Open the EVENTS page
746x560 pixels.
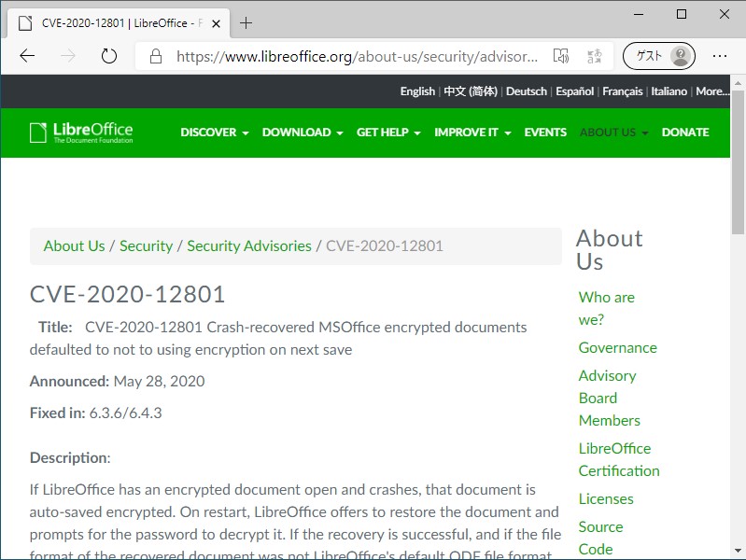coord(545,133)
